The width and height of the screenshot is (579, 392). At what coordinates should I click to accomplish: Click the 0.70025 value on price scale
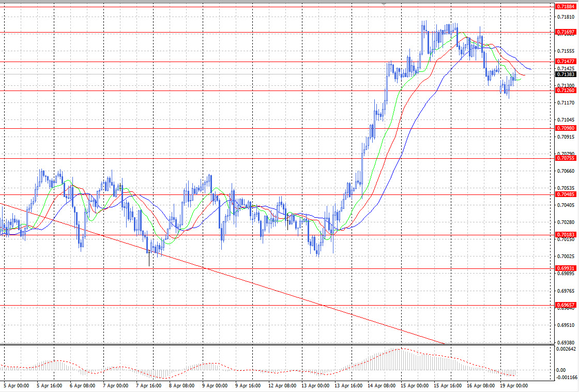coord(566,257)
